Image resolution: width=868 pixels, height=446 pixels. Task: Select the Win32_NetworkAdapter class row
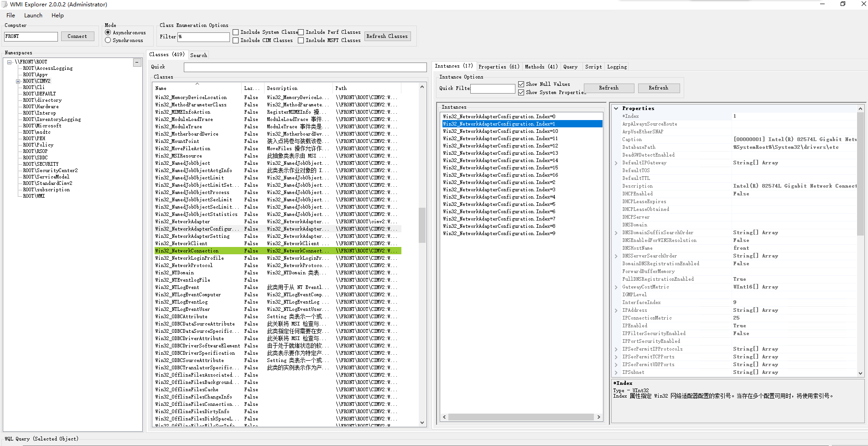(x=277, y=222)
